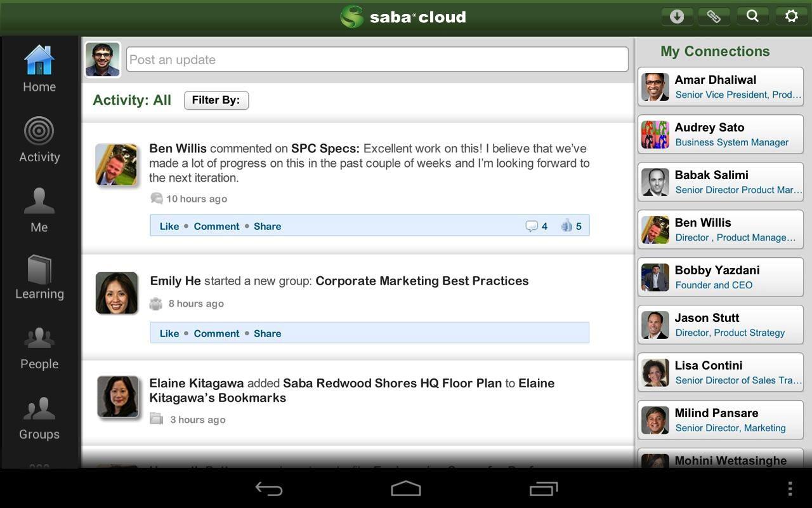
Task: Open Jason Stutt connection card
Action: [x=721, y=324]
